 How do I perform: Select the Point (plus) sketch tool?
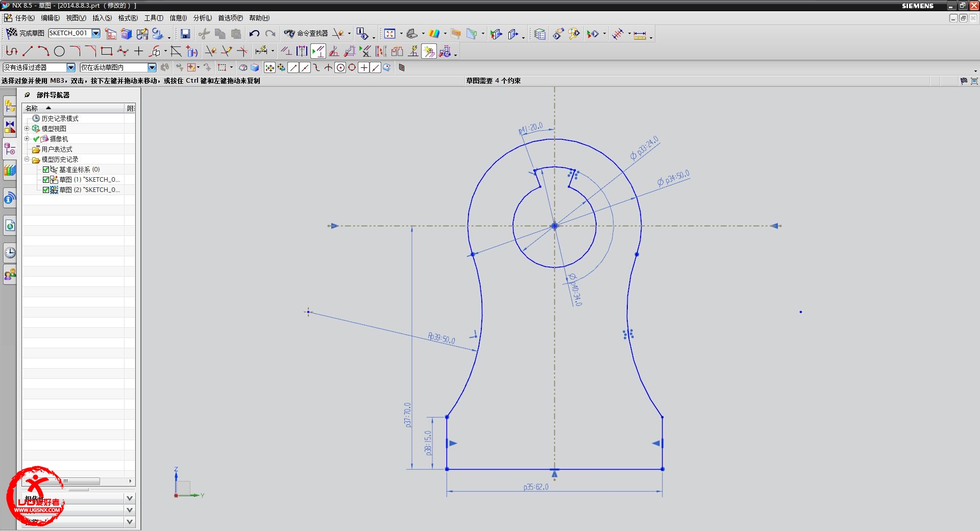click(138, 51)
